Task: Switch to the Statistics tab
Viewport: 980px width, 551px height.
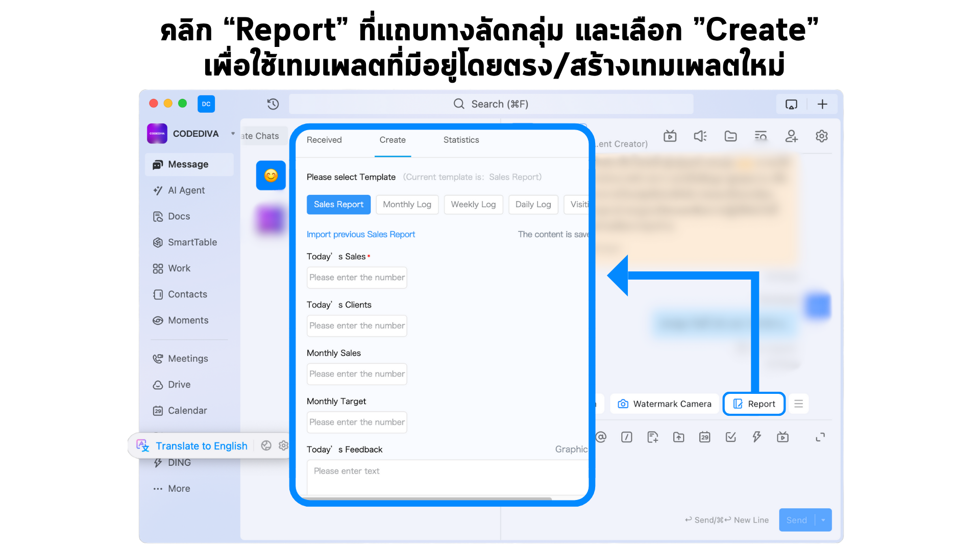Action: tap(461, 140)
